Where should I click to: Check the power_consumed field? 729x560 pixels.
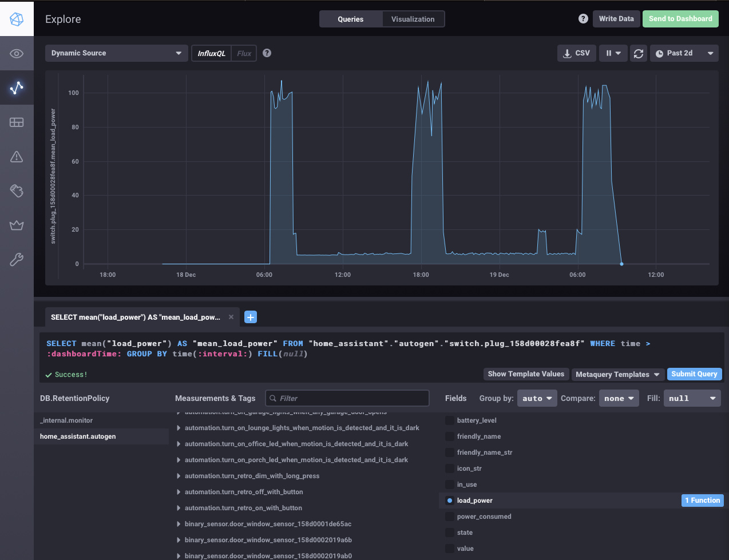(450, 517)
